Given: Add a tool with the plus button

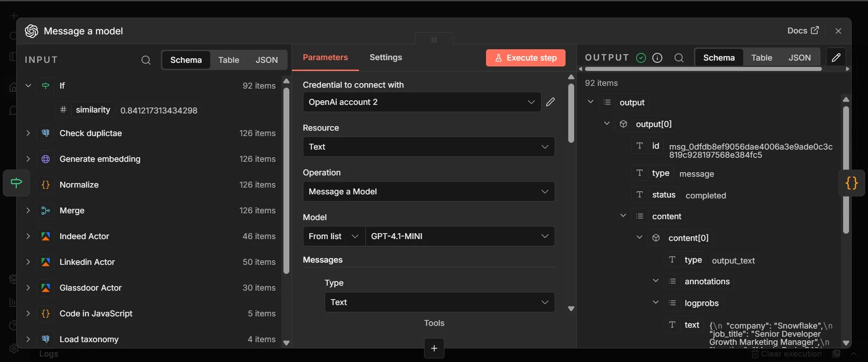Looking at the screenshot, I should 434,348.
